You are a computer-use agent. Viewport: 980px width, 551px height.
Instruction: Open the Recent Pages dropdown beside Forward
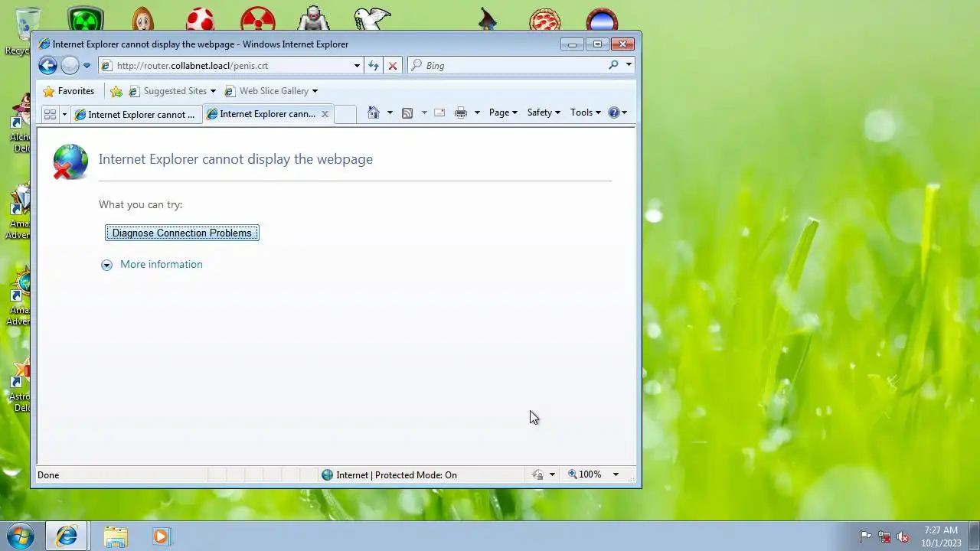tap(87, 66)
